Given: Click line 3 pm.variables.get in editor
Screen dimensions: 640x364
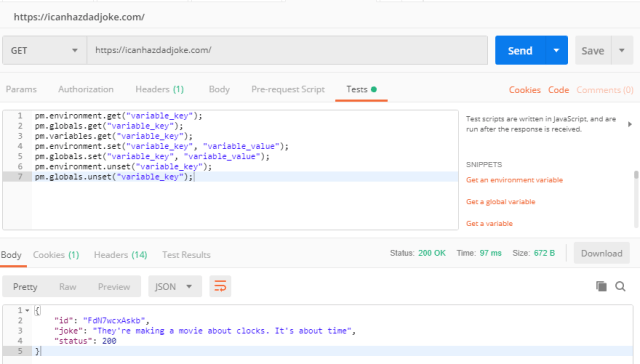Looking at the screenshot, I should [x=113, y=136].
